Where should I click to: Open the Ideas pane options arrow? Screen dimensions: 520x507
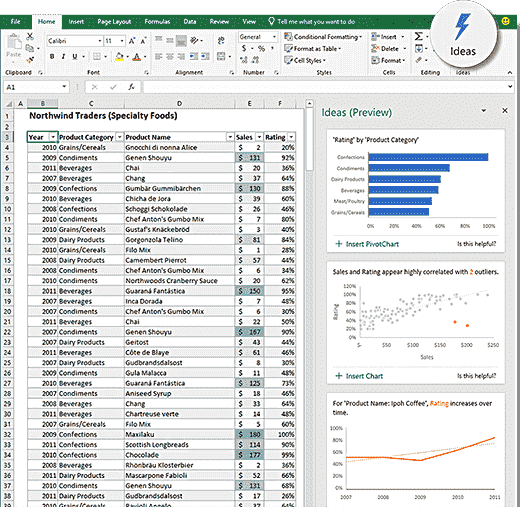(484, 111)
